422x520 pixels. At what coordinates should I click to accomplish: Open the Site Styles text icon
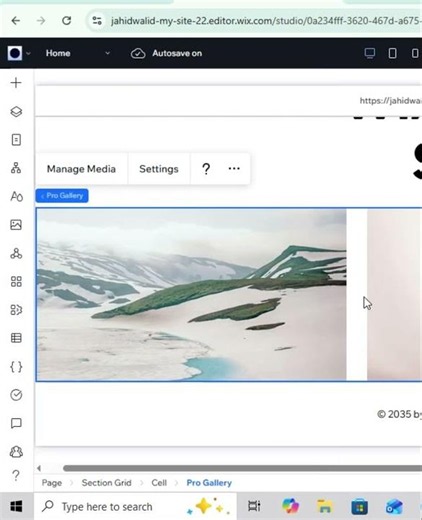point(16,196)
